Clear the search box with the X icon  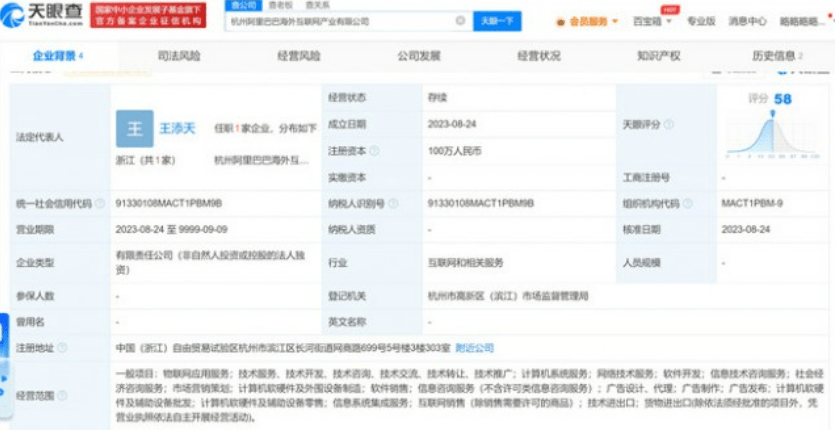tap(460, 20)
